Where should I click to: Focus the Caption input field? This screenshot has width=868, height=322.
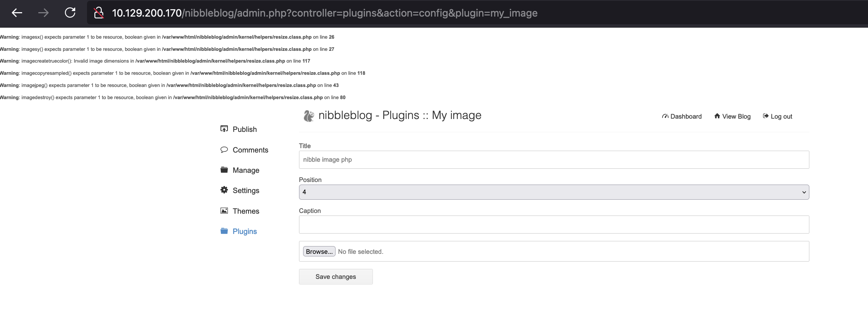pyautogui.click(x=554, y=224)
